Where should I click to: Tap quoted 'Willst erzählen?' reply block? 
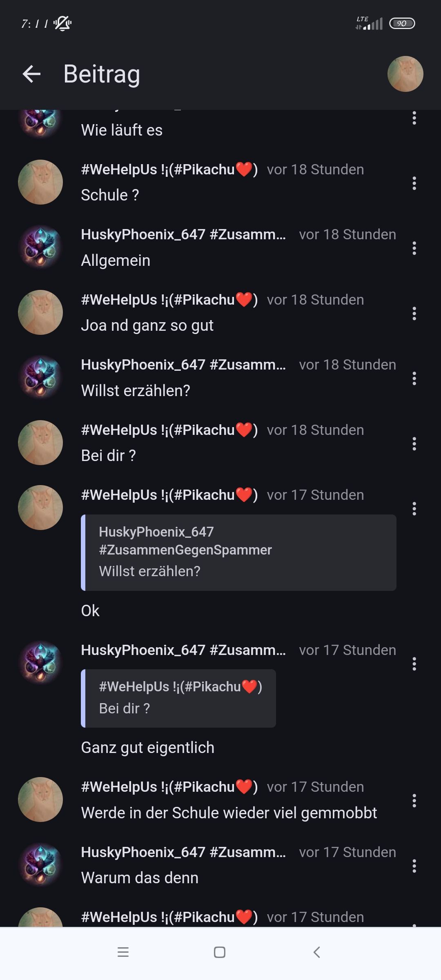(x=238, y=552)
